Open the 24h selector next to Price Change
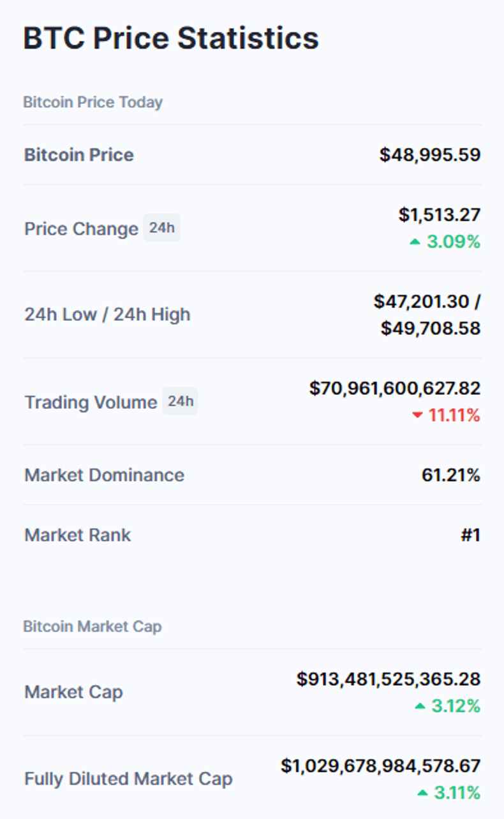504x819 pixels. 161,228
